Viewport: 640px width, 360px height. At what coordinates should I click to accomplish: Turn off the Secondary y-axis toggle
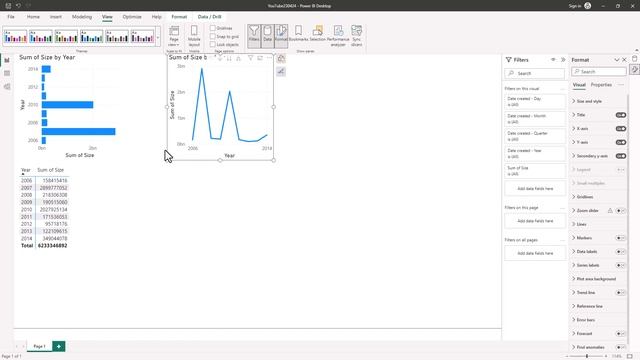click(620, 156)
